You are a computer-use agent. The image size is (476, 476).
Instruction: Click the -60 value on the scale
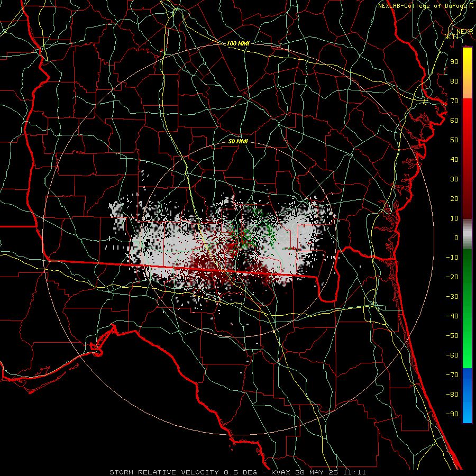click(452, 355)
